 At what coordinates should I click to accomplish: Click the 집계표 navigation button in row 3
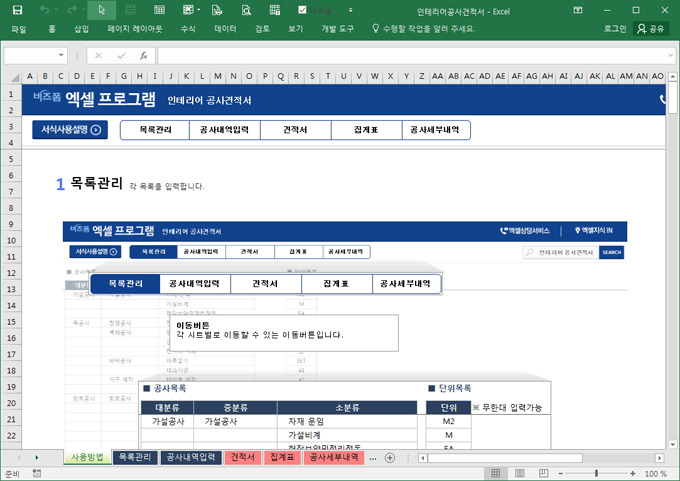pyautogui.click(x=366, y=130)
